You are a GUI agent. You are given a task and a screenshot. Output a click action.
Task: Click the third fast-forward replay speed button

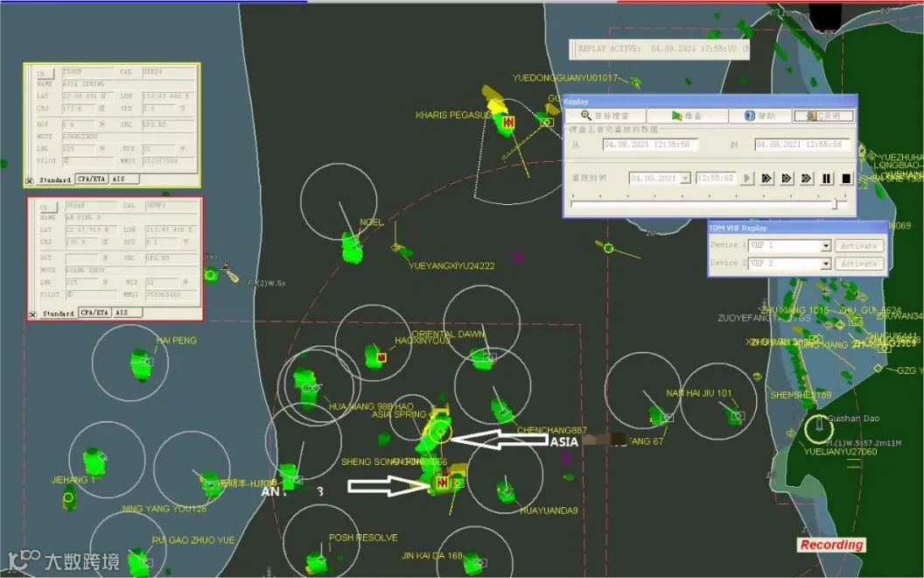(807, 178)
